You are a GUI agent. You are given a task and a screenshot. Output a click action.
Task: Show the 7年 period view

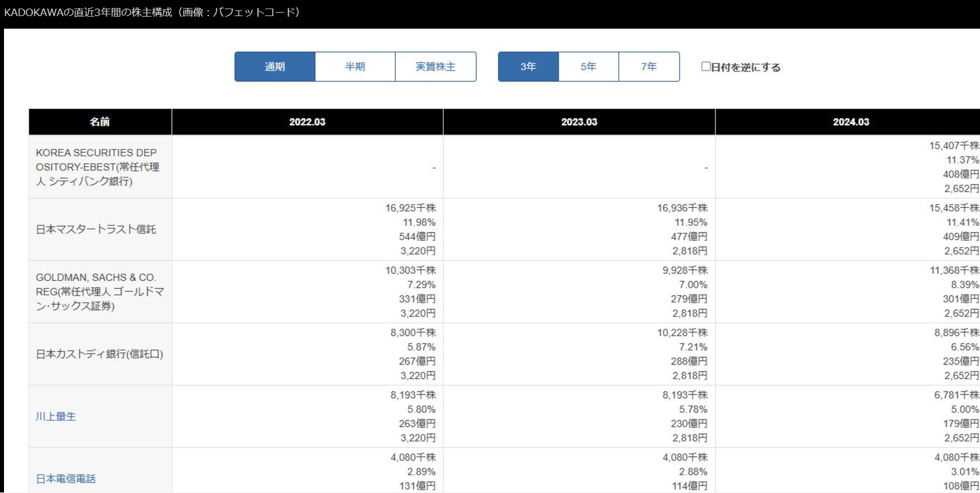pos(649,66)
